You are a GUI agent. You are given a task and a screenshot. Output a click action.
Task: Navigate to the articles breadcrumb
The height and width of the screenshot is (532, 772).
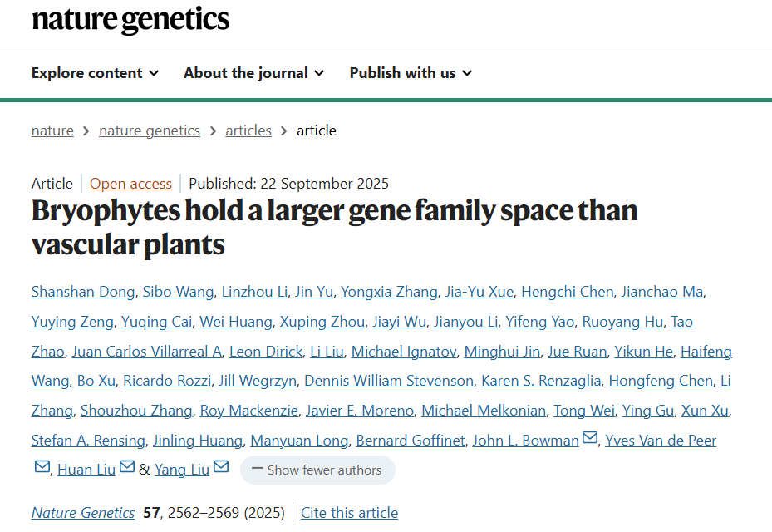tap(248, 131)
